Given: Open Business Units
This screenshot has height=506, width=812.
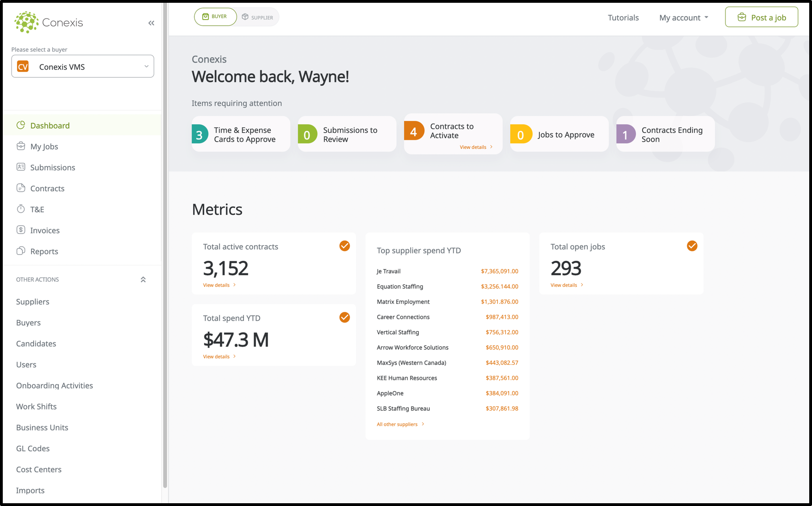Looking at the screenshot, I should [x=42, y=427].
